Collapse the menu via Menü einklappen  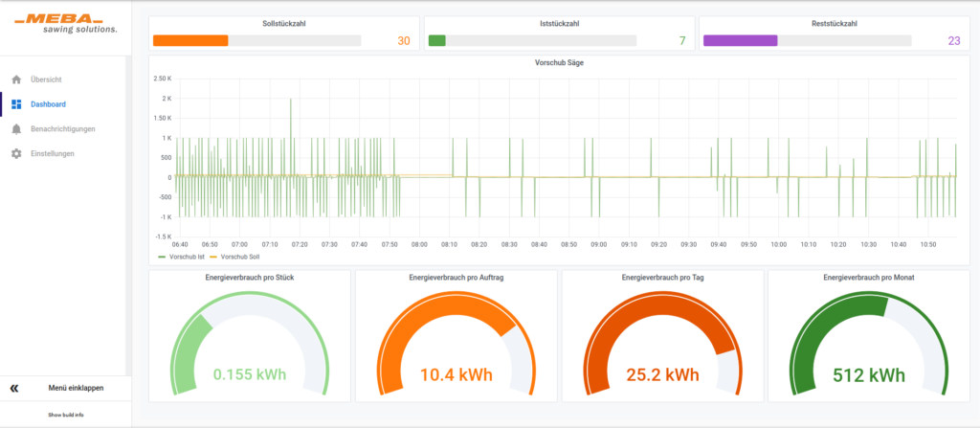tap(76, 388)
